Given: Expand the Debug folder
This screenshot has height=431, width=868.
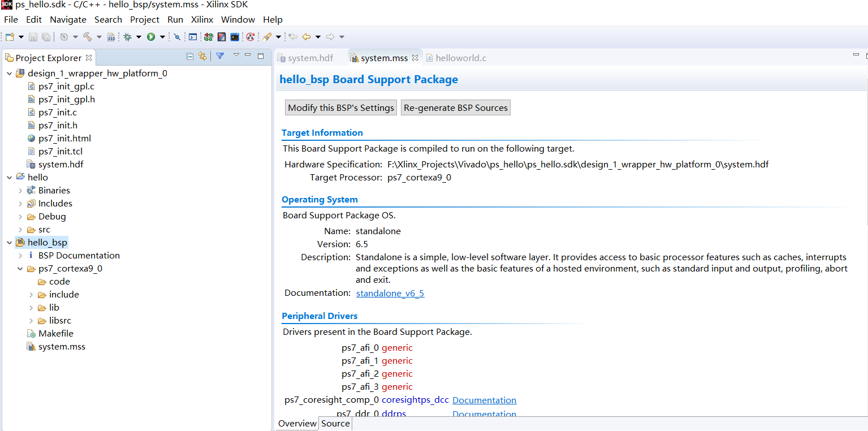Looking at the screenshot, I should 20,217.
